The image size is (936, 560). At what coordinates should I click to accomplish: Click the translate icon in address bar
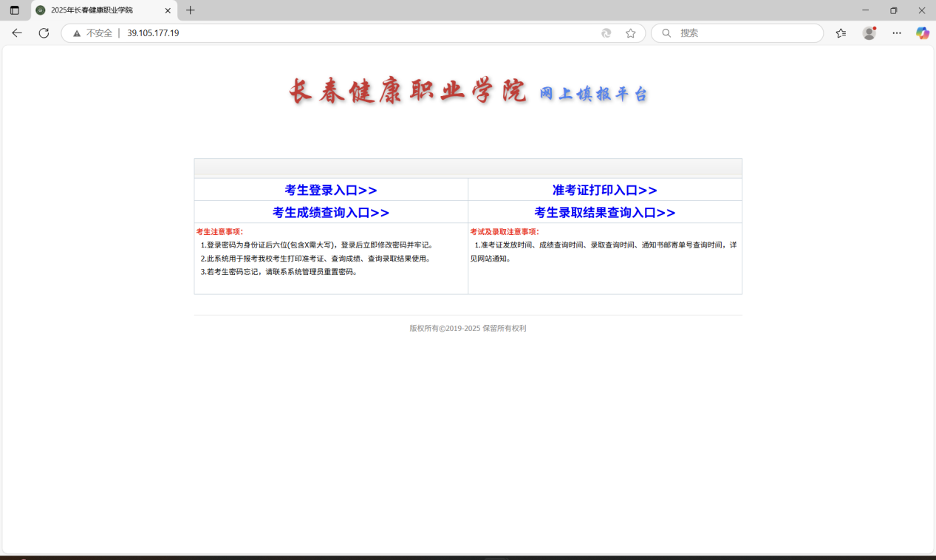[607, 33]
